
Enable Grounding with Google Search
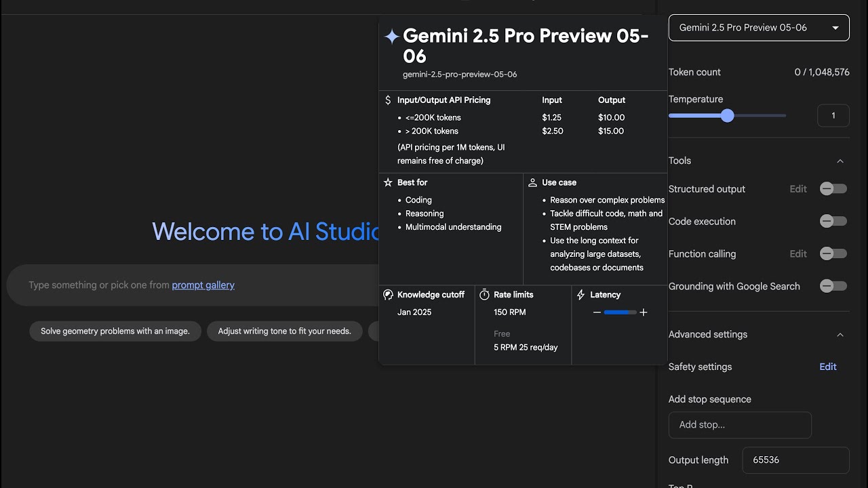[x=833, y=286]
